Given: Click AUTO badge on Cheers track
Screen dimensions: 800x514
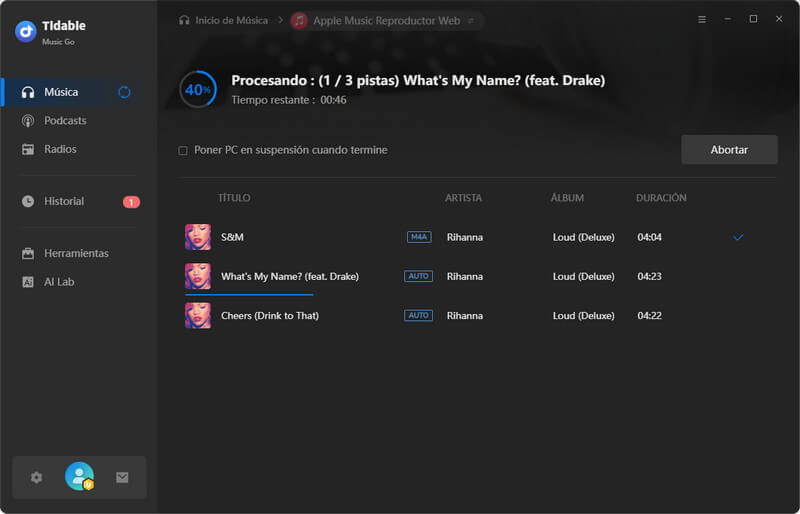Looking at the screenshot, I should (x=418, y=315).
